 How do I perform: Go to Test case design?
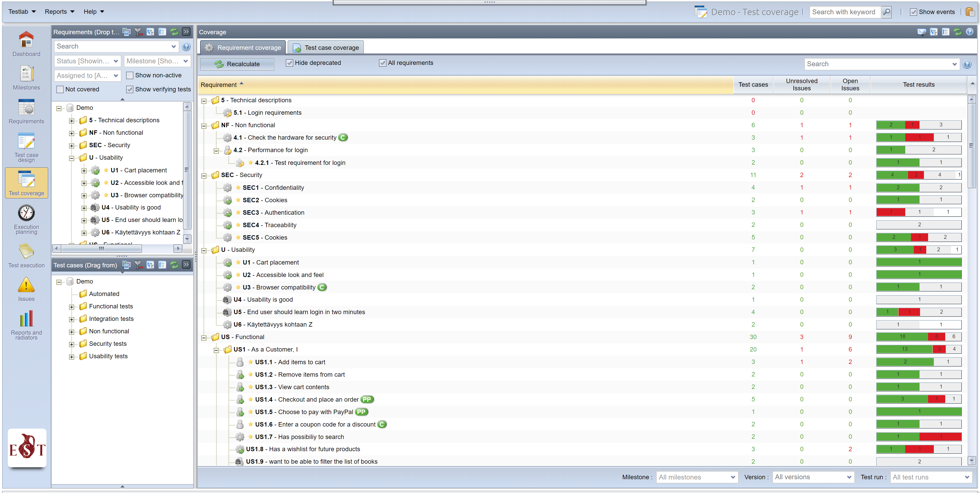pos(26,147)
